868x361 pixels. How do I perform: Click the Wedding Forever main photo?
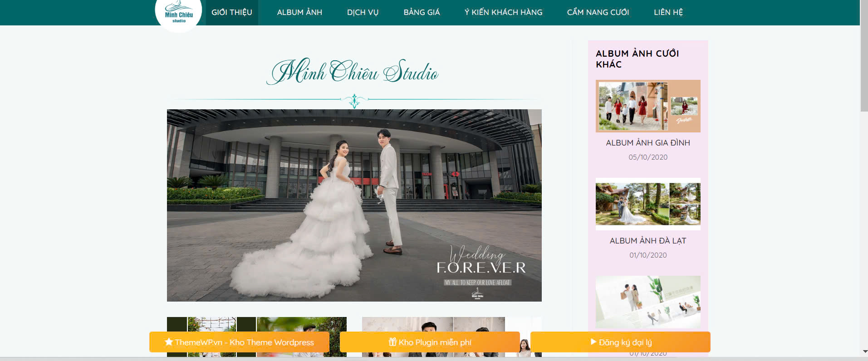[x=354, y=205]
